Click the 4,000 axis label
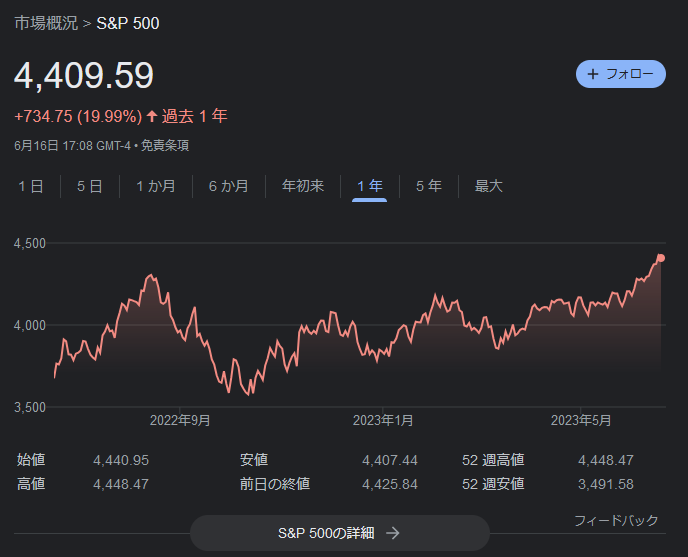The width and height of the screenshot is (688, 557). click(x=30, y=325)
